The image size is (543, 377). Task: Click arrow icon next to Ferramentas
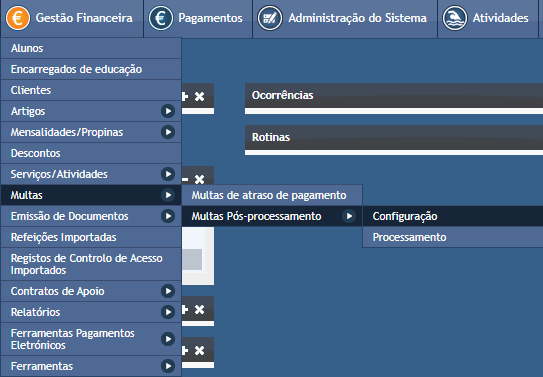click(168, 366)
